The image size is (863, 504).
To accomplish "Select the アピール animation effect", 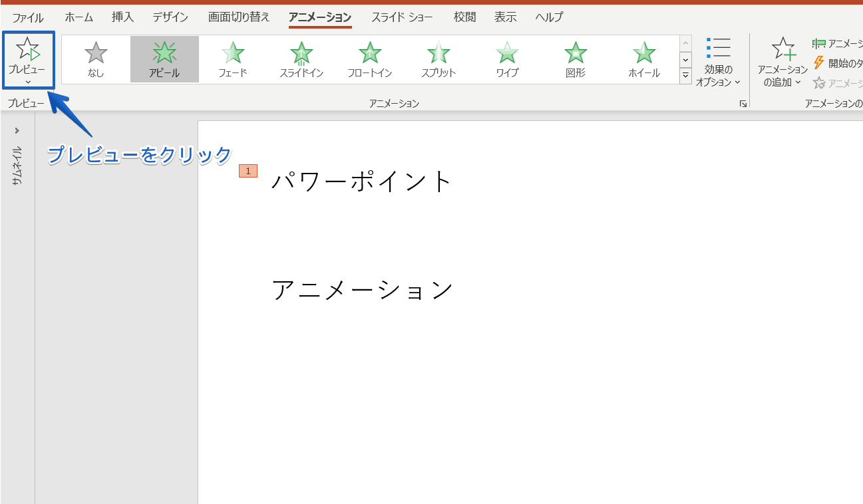I will (164, 59).
